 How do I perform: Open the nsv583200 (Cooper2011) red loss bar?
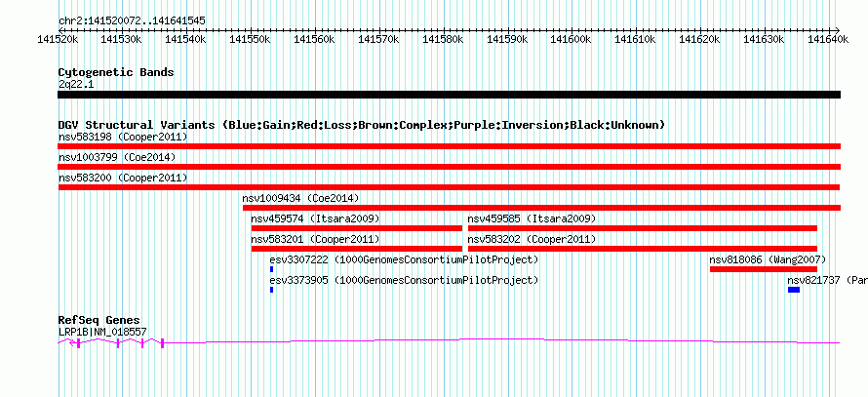449,187
